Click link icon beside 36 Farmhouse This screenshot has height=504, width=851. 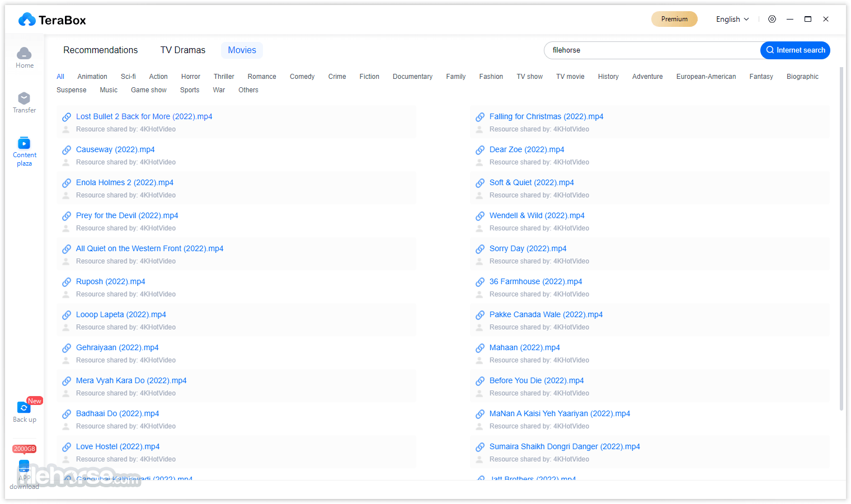point(480,282)
